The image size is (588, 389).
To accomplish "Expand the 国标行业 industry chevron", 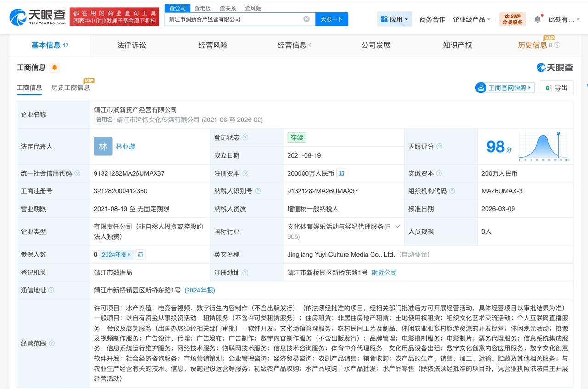I will [398, 226].
